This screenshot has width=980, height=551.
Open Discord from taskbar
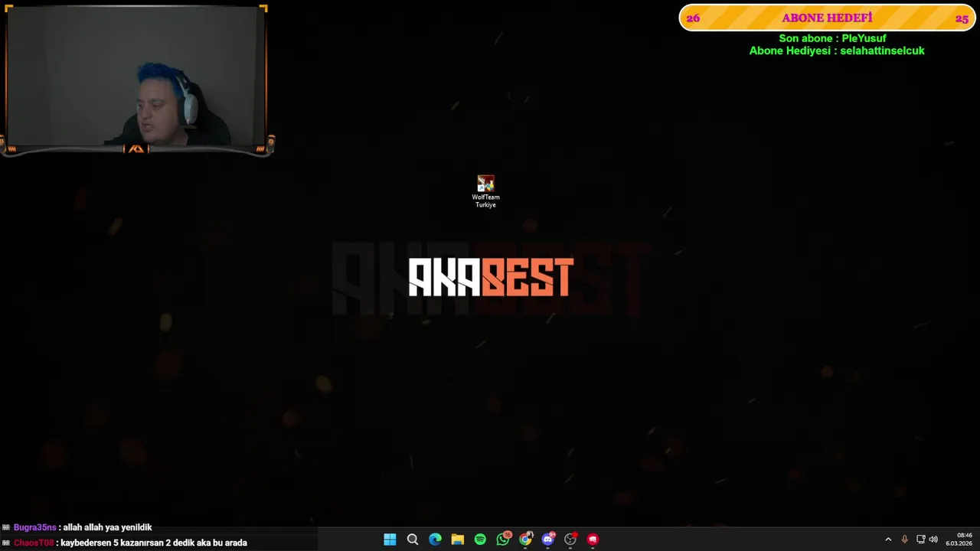pyautogui.click(x=547, y=540)
